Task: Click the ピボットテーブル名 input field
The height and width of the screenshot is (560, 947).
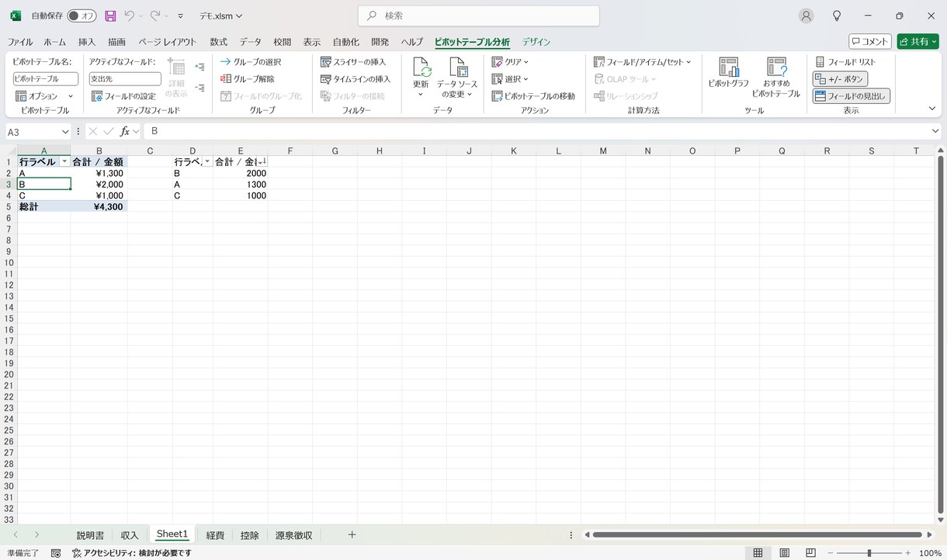Action: [46, 79]
